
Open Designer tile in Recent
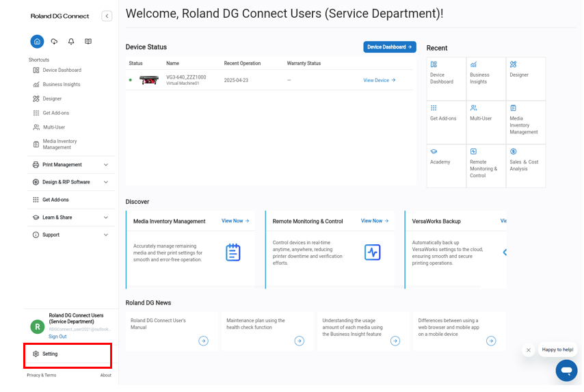pyautogui.click(x=526, y=79)
